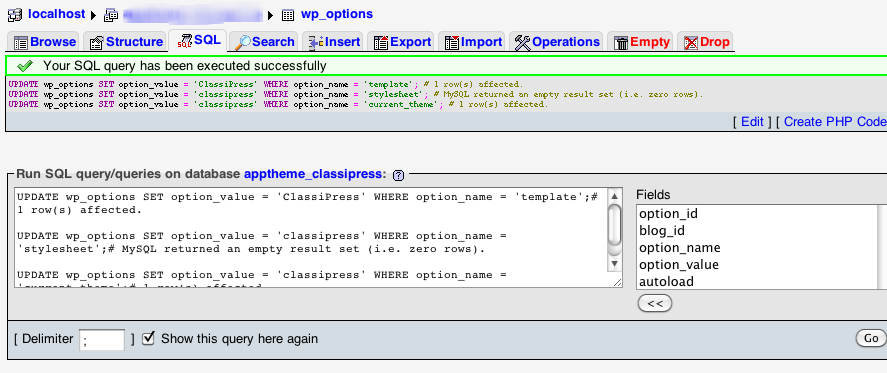This screenshot has height=373, width=887.
Task: Click the Export tab icon
Action: (381, 42)
